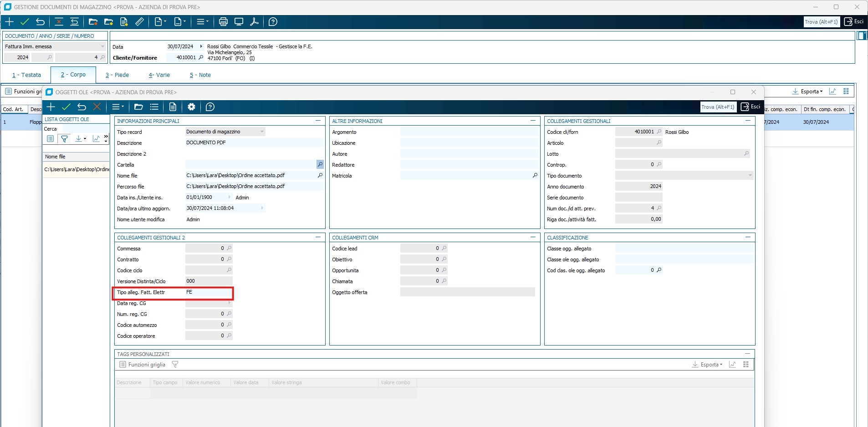Click the green checkmark in OLE toolbar
The width and height of the screenshot is (868, 427).
coord(66,107)
